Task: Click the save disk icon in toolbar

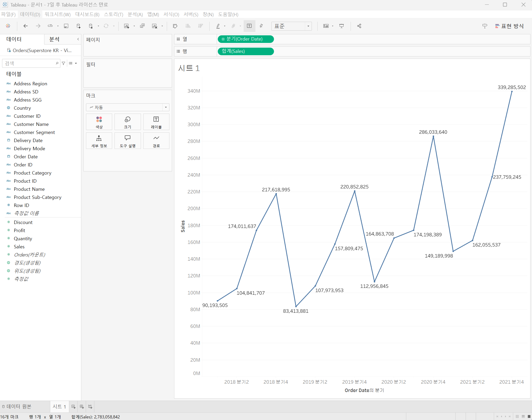Action: point(66,26)
